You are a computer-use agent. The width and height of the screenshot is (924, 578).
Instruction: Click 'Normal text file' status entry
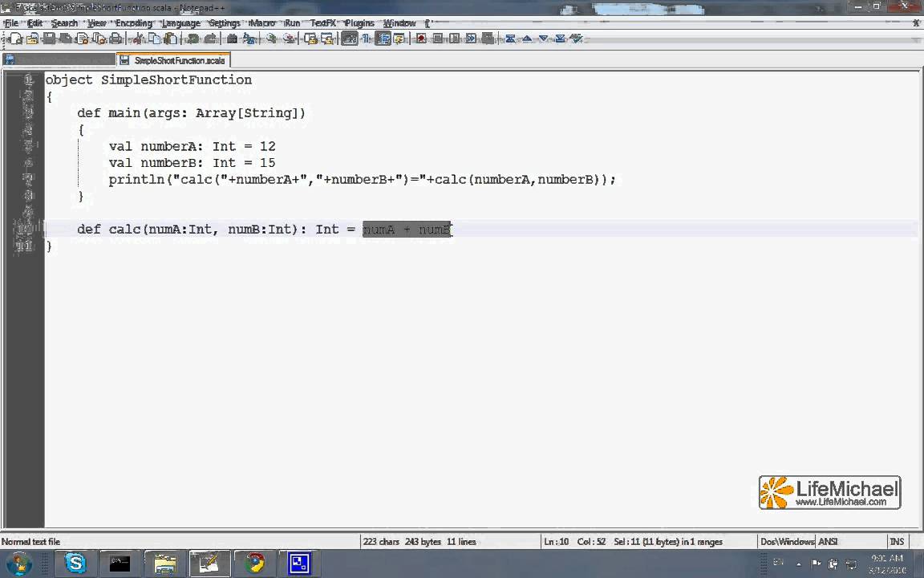point(30,541)
